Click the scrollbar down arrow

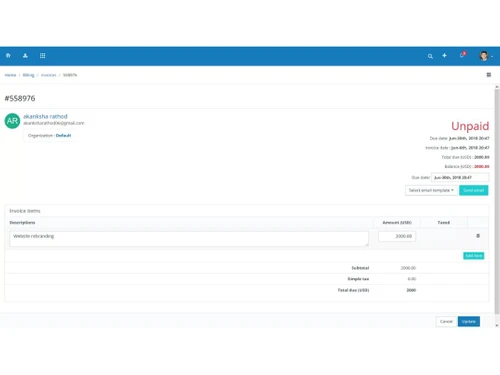click(x=497, y=325)
